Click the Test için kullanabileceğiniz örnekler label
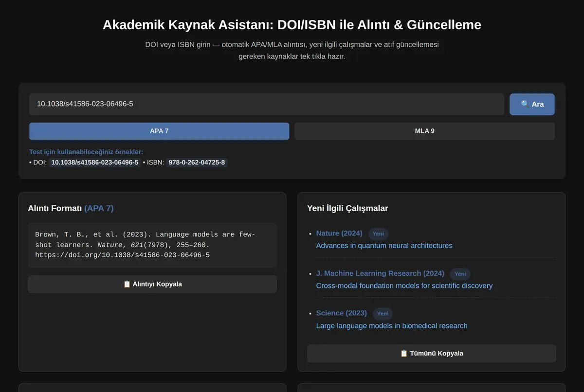The image size is (584, 392). pyautogui.click(x=86, y=152)
